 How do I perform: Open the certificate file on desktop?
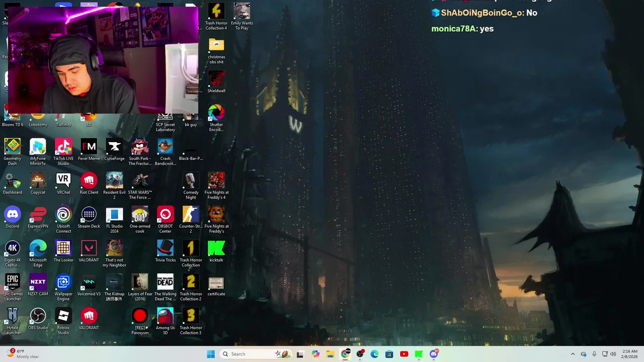[216, 285]
